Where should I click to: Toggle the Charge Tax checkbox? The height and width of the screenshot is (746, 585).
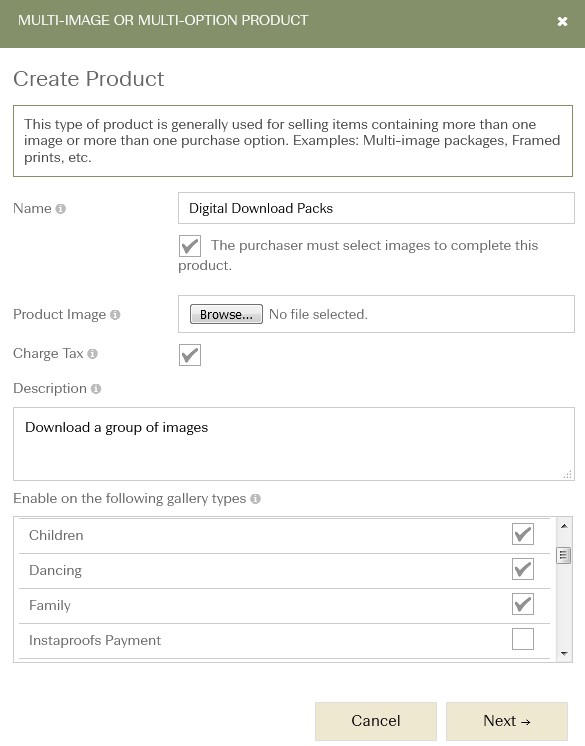pyautogui.click(x=190, y=355)
